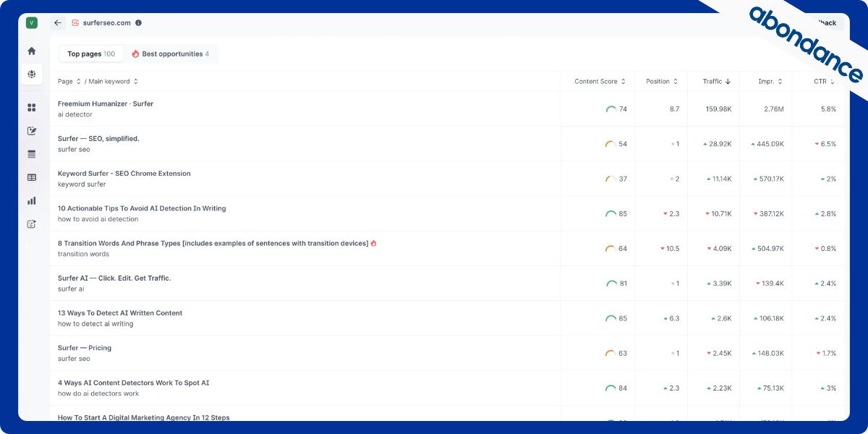
Task: Open 8 Transition Words And Phrase Types page
Action: pyautogui.click(x=213, y=243)
